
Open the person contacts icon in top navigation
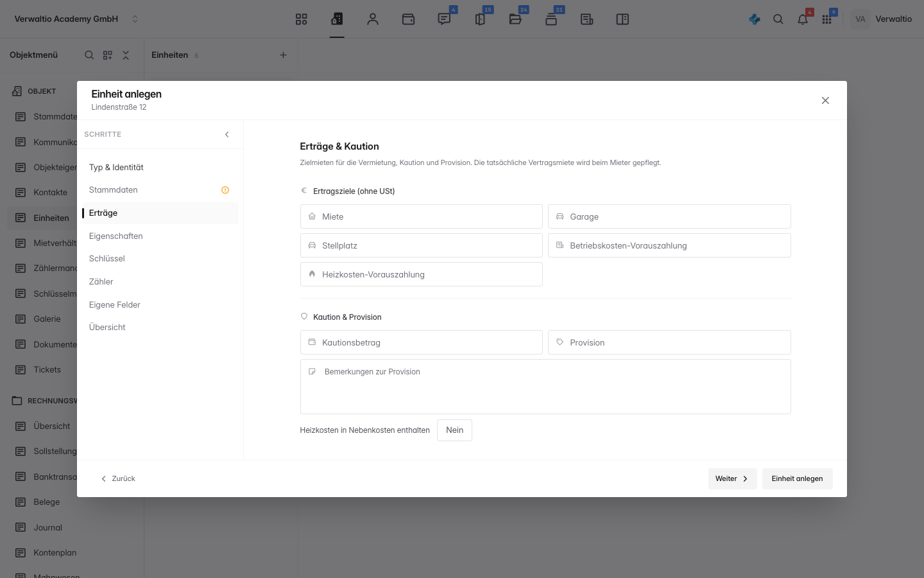[373, 19]
